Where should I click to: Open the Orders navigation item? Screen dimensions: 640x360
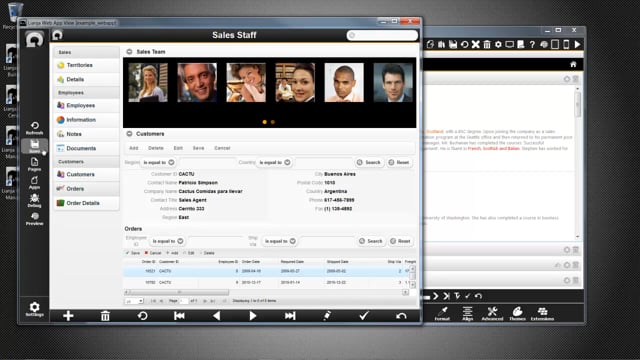[x=86, y=189]
